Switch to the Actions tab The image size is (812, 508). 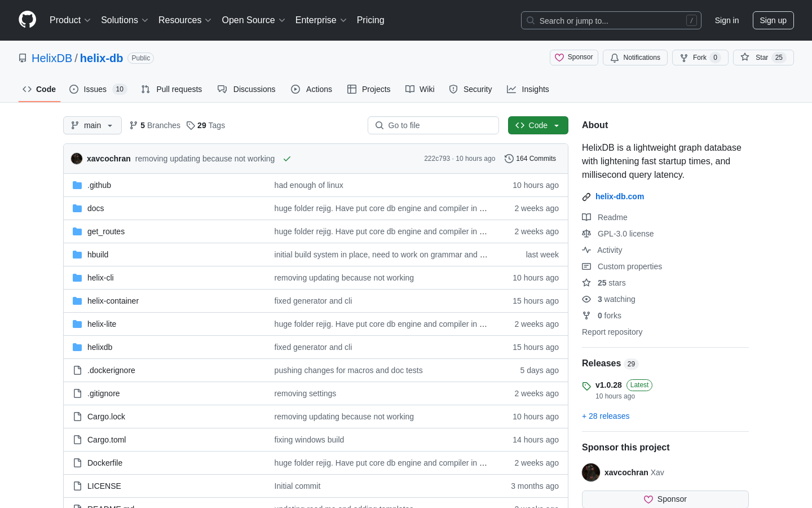click(311, 89)
